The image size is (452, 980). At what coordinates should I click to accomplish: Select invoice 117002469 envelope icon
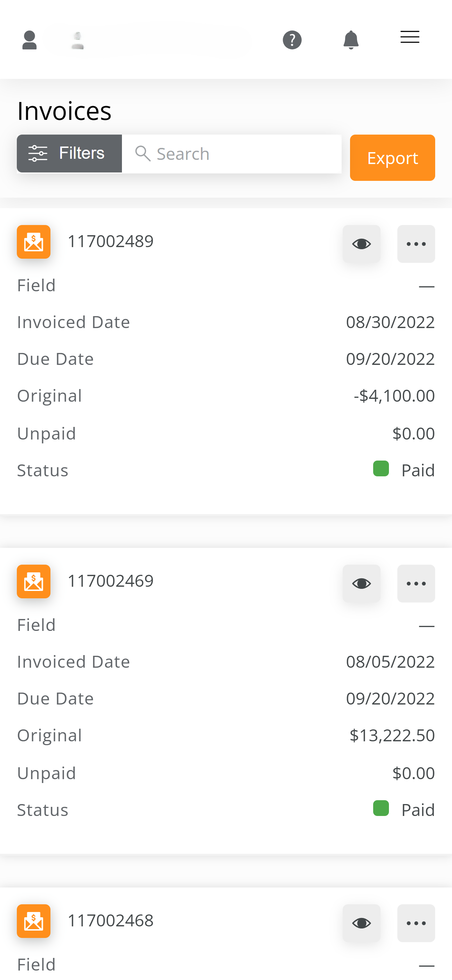pos(34,582)
